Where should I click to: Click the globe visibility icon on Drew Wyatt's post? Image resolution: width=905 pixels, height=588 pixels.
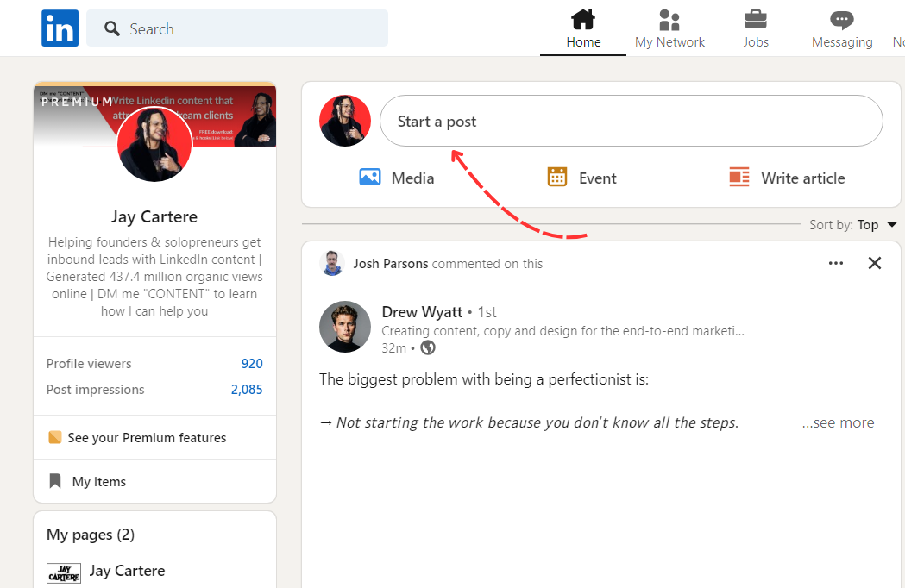pos(428,349)
